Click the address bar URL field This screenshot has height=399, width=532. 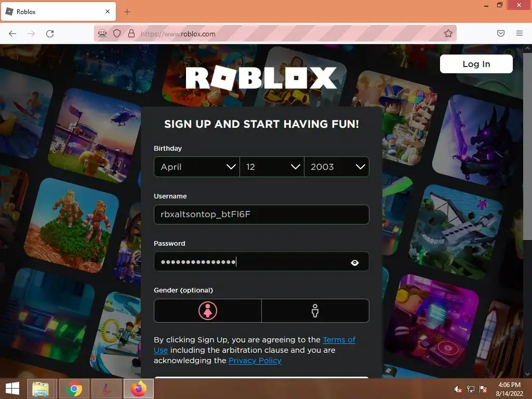[x=275, y=33]
